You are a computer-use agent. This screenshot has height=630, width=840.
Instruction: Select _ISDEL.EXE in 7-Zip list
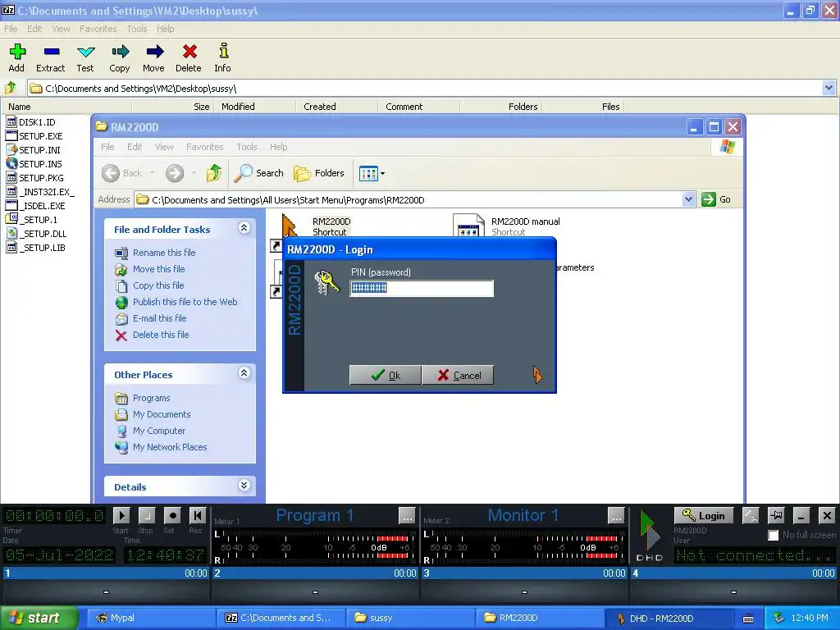[35, 206]
